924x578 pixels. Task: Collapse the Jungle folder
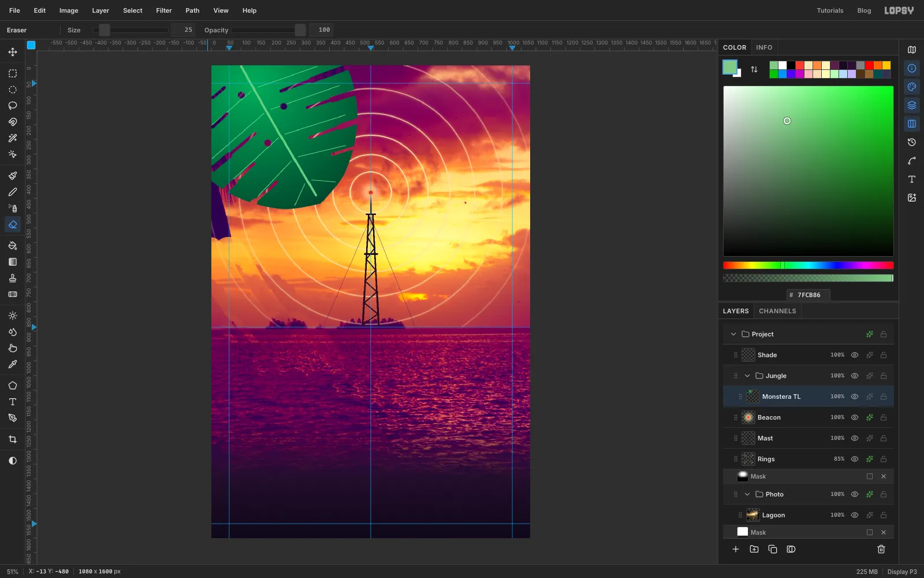(x=747, y=376)
